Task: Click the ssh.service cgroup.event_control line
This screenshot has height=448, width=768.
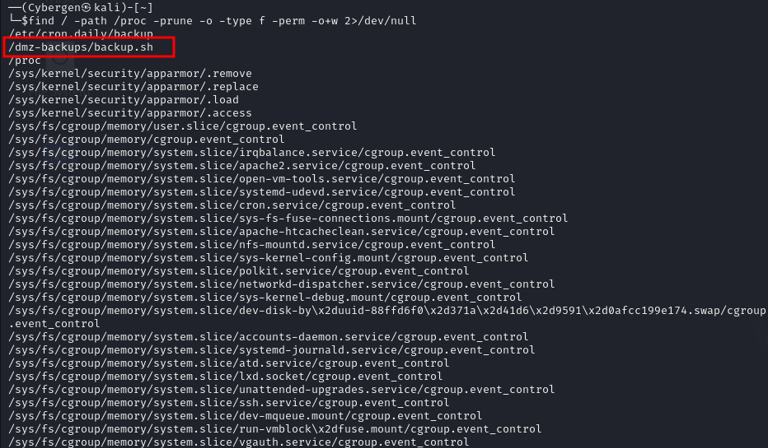Action: click(x=229, y=403)
